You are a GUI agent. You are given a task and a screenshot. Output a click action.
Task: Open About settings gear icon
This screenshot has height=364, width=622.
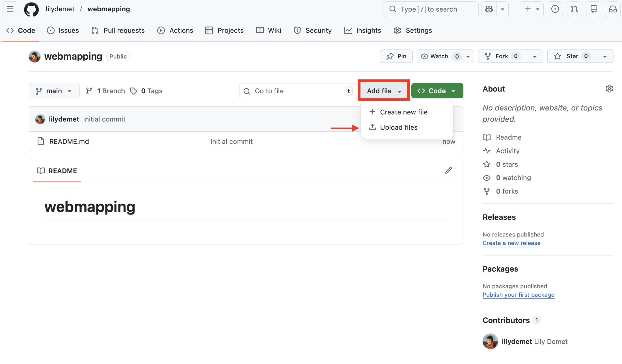tap(609, 89)
